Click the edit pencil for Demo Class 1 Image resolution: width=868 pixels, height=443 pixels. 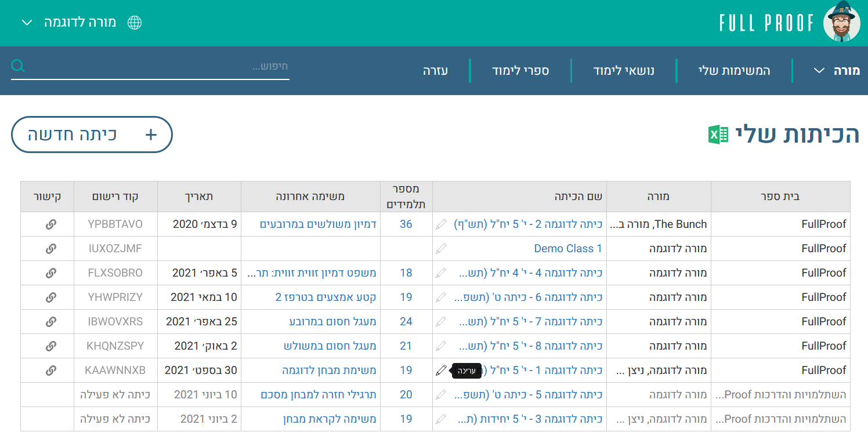click(442, 249)
